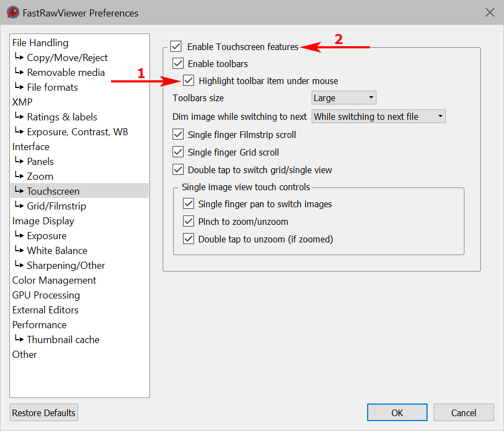
Task: Select the Grid/Filmstrip category
Action: pyautogui.click(x=56, y=206)
